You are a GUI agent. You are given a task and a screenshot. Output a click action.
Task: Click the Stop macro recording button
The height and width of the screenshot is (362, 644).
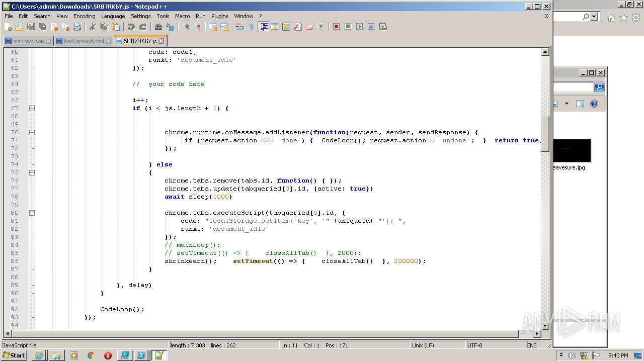point(348,27)
